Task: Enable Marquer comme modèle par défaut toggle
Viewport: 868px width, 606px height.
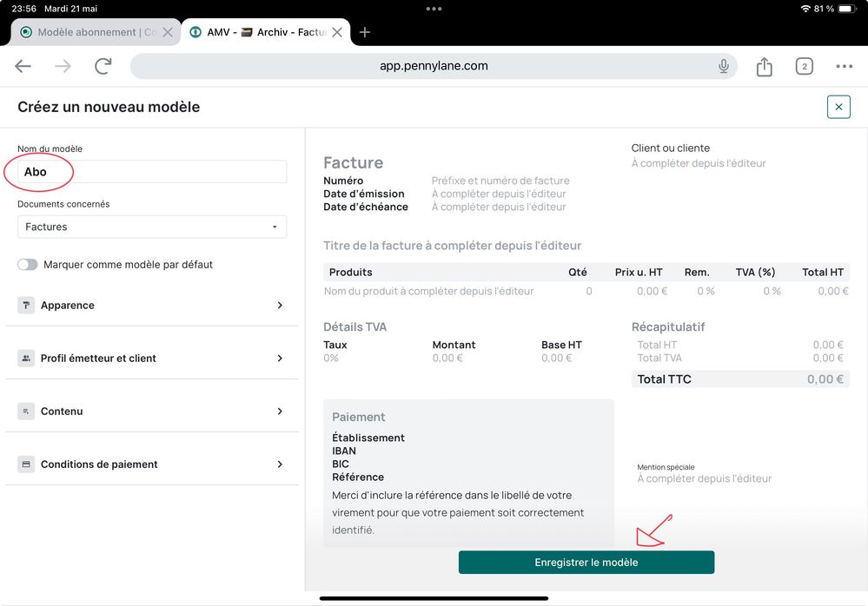Action: (x=28, y=265)
